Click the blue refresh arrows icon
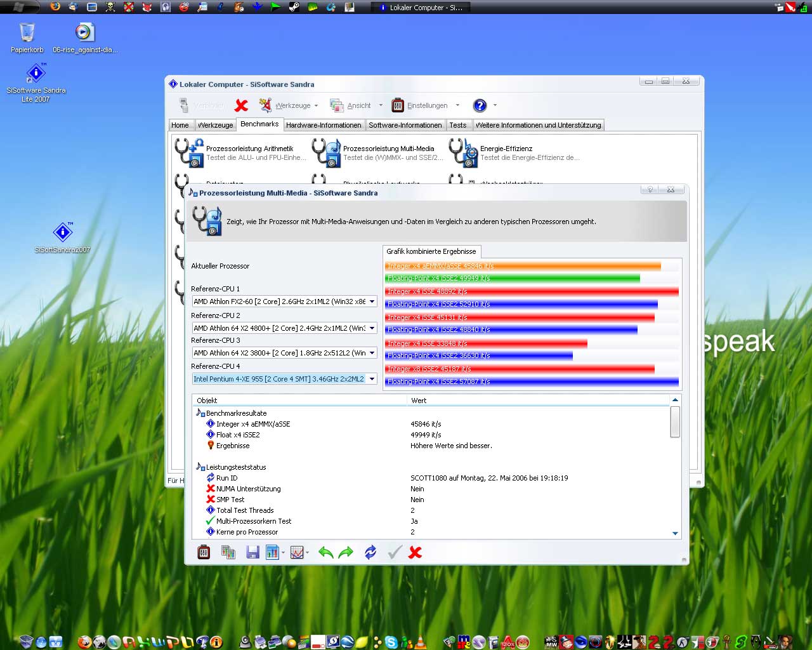The height and width of the screenshot is (650, 812). 370,552
